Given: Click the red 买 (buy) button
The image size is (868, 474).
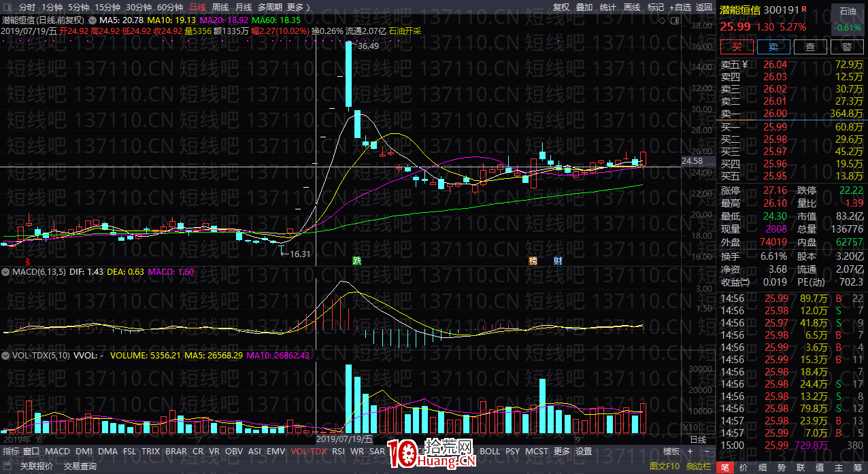Looking at the screenshot, I should pyautogui.click(x=737, y=47).
